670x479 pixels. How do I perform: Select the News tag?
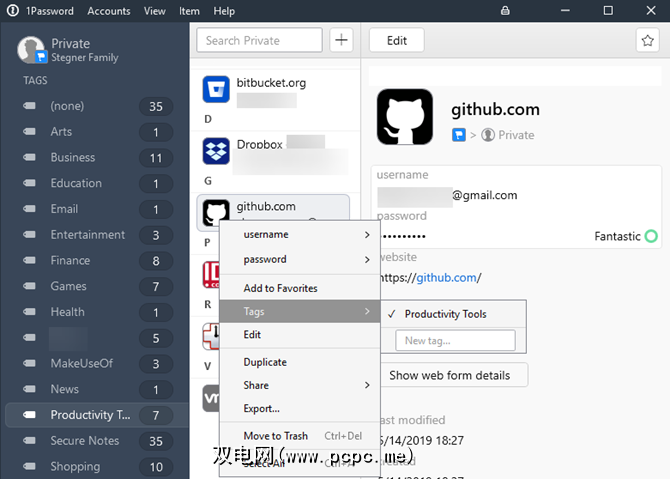[x=98, y=389]
